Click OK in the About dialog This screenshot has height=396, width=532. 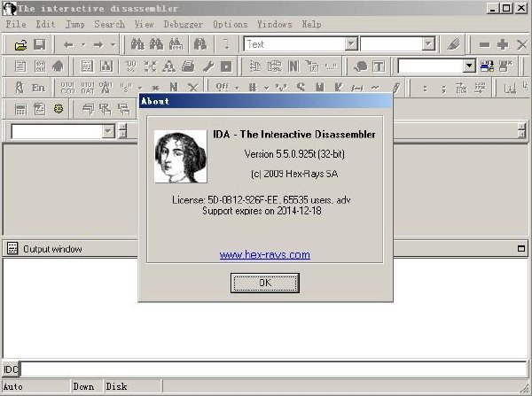click(265, 283)
